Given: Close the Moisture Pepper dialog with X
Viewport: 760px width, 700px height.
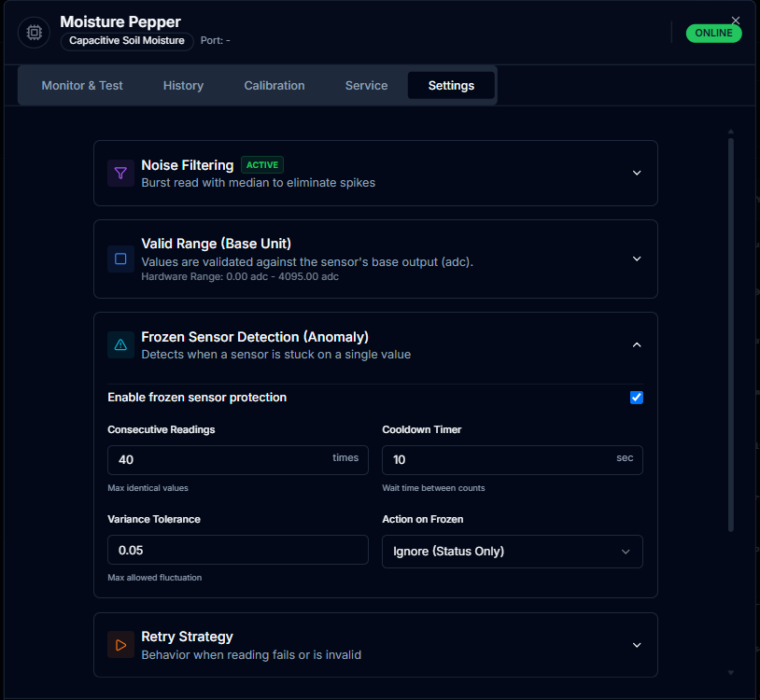Looking at the screenshot, I should tap(736, 21).
